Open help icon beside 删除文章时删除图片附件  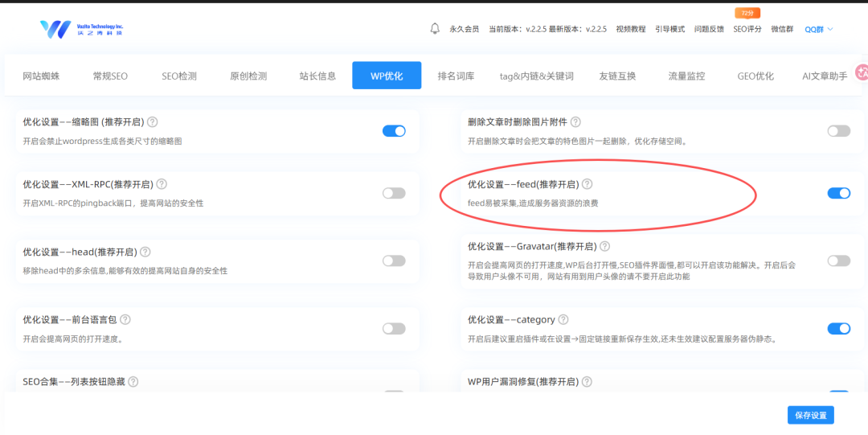pyautogui.click(x=575, y=121)
